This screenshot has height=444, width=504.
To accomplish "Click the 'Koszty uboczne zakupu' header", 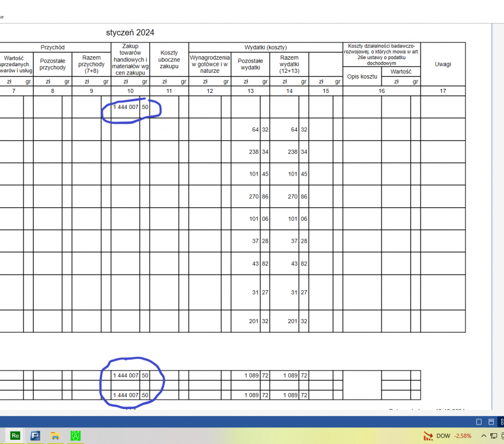I will click(169, 60).
